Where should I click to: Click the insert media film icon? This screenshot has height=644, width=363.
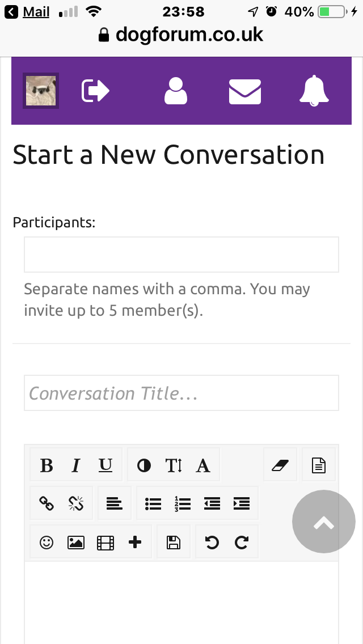coord(105,543)
